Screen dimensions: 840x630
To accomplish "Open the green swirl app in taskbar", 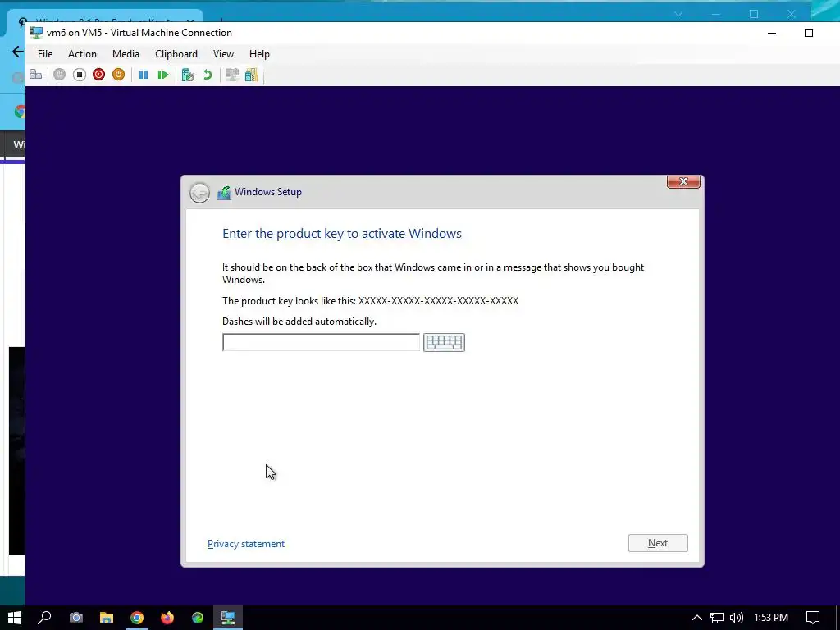I will point(198,618).
